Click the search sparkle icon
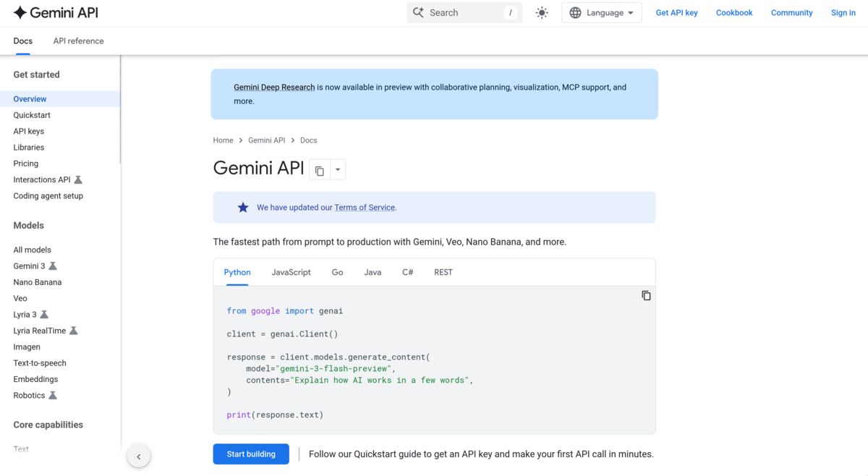 (418, 12)
